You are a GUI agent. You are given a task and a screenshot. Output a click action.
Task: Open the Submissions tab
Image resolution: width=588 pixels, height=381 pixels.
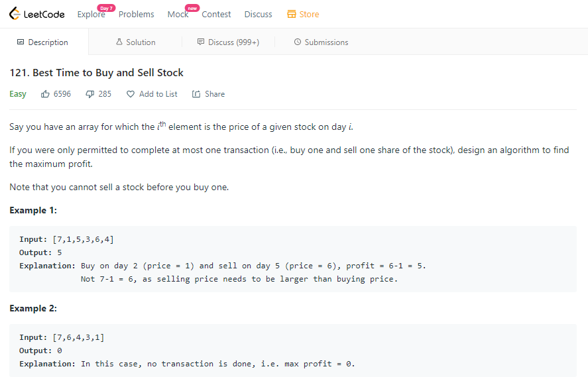click(x=321, y=42)
